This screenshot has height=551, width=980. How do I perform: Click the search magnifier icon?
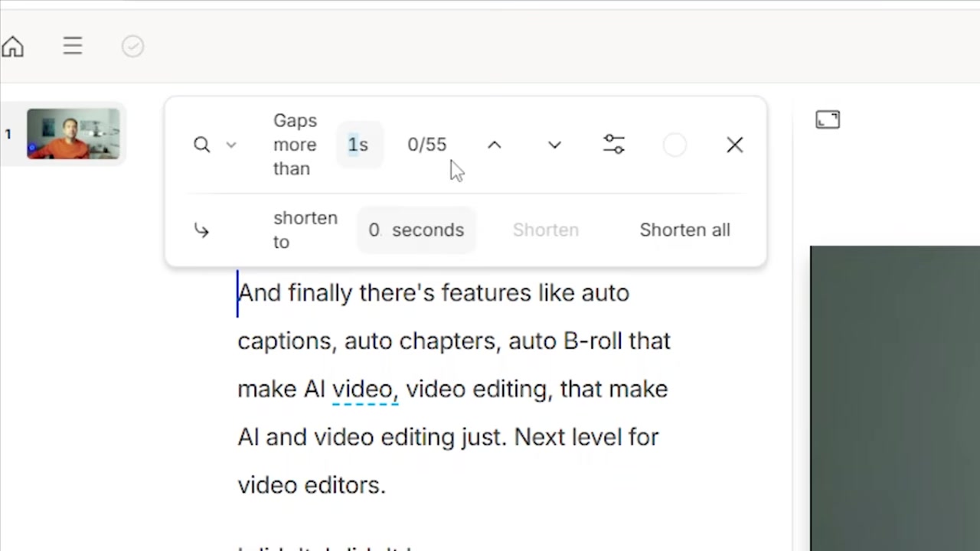[x=201, y=145]
